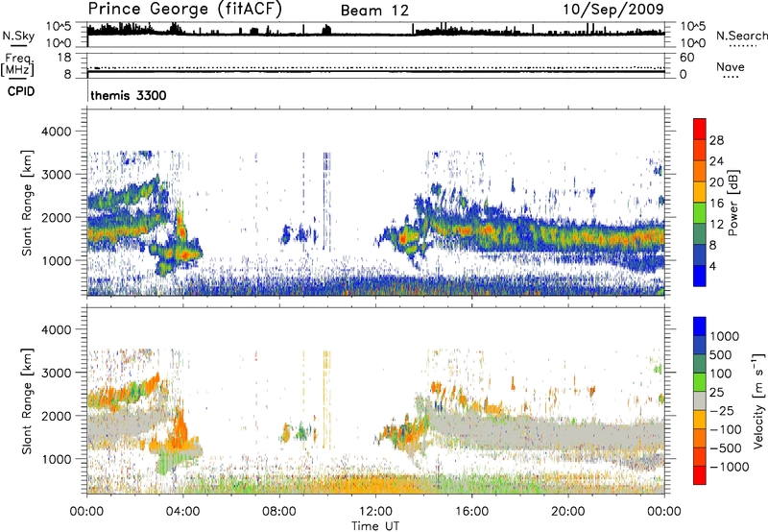Click the "16:00" time tick label
The image size is (768, 532).
click(x=471, y=512)
